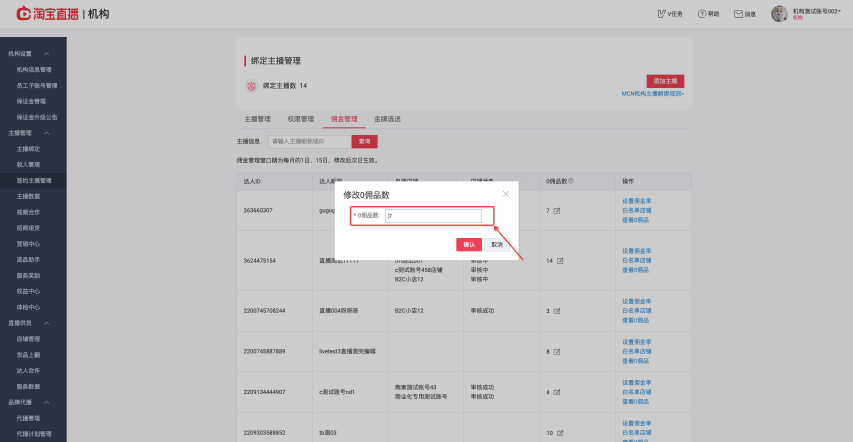853x442 pixels.
Task: Click 白名单店铺 for 达人 2209134444907
Action: point(636,392)
